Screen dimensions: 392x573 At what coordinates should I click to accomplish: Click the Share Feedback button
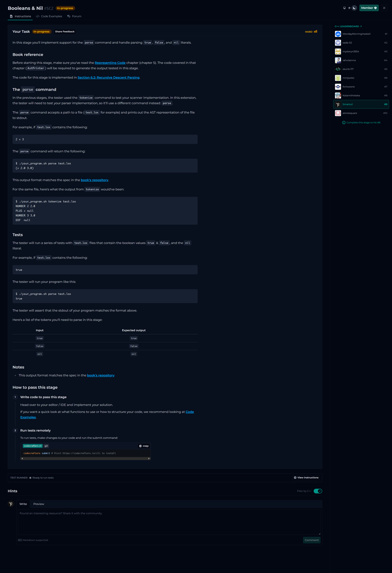65,32
